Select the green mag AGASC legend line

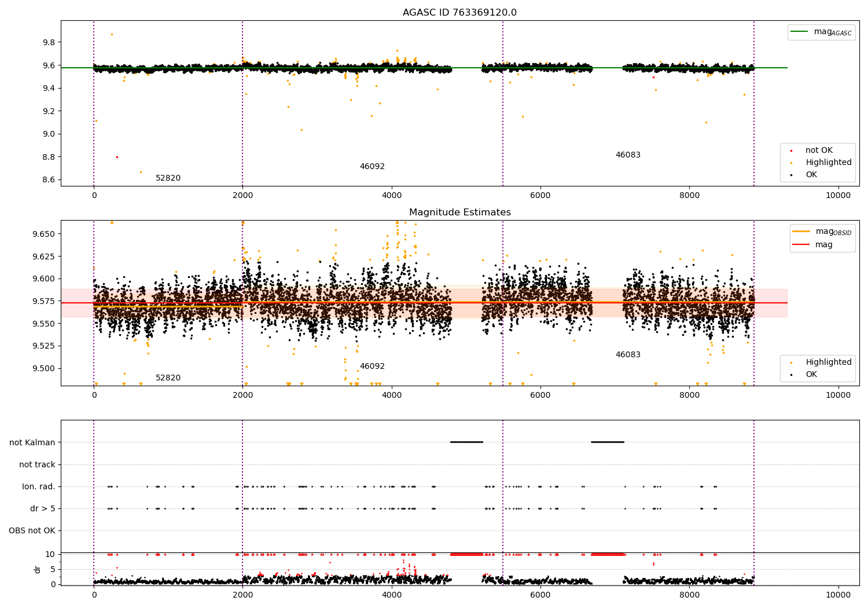point(800,32)
